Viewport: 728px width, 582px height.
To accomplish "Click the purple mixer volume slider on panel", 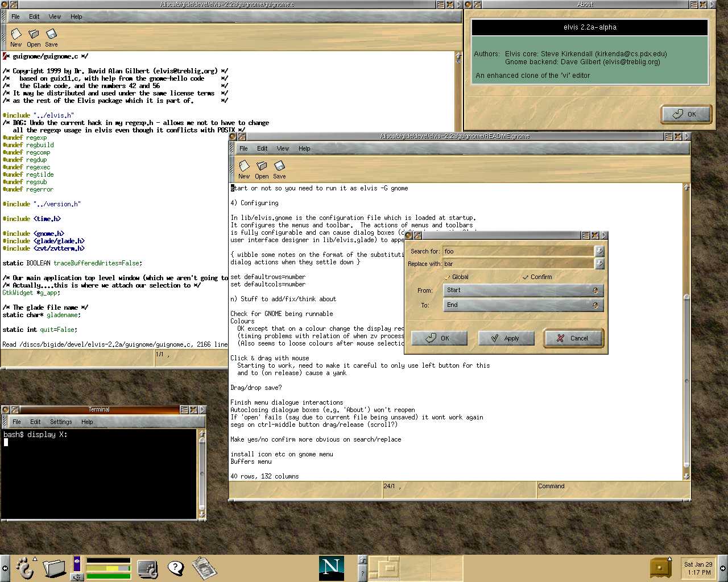I will [x=77, y=564].
